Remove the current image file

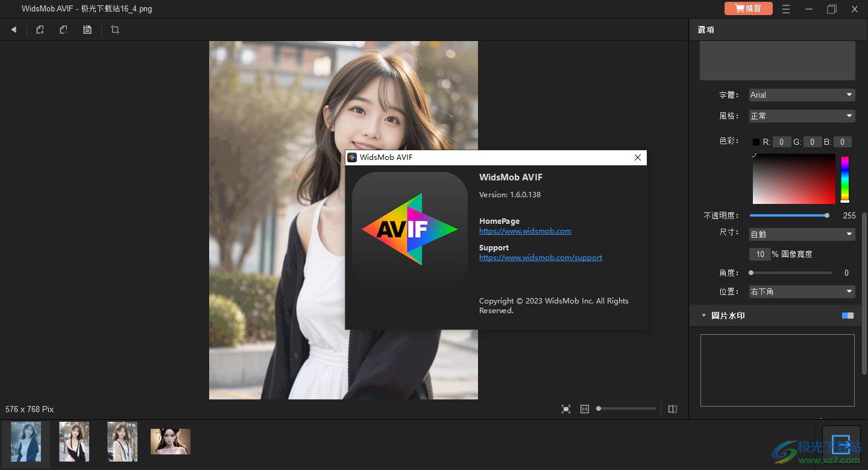pos(63,30)
